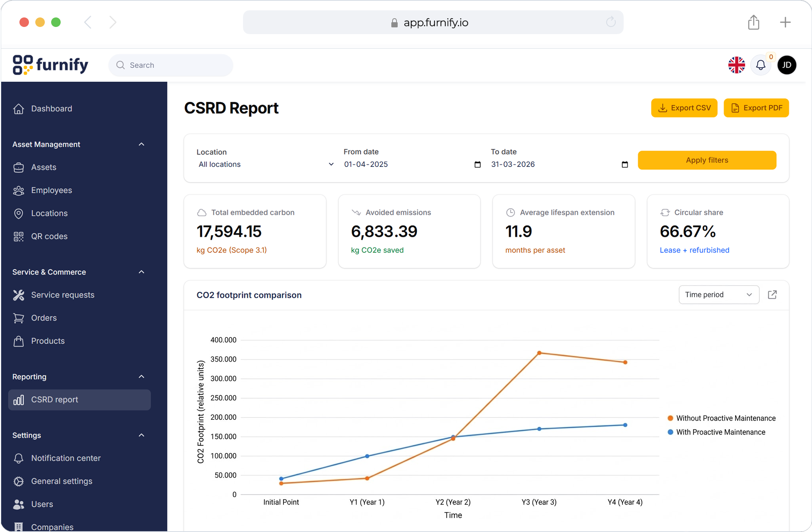Click the chart pop-out external icon
Screen dimensions: 812x532
[x=772, y=295]
